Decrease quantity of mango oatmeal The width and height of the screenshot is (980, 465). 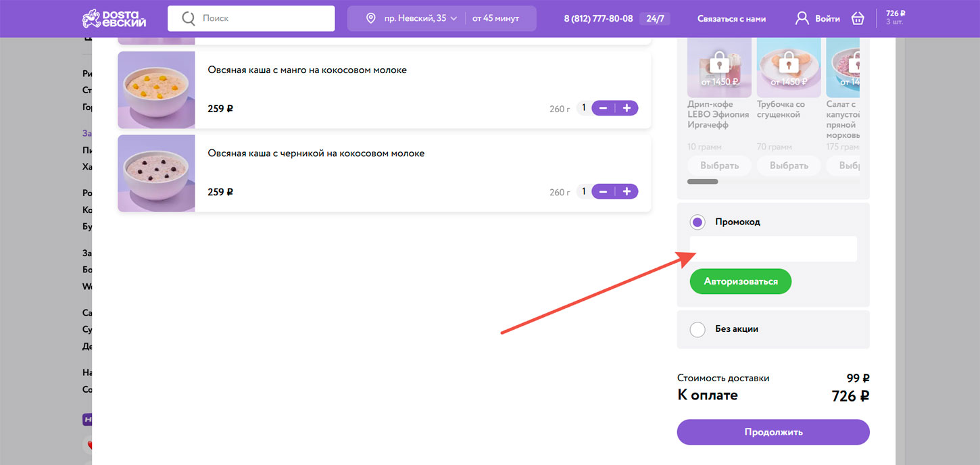[x=603, y=108]
